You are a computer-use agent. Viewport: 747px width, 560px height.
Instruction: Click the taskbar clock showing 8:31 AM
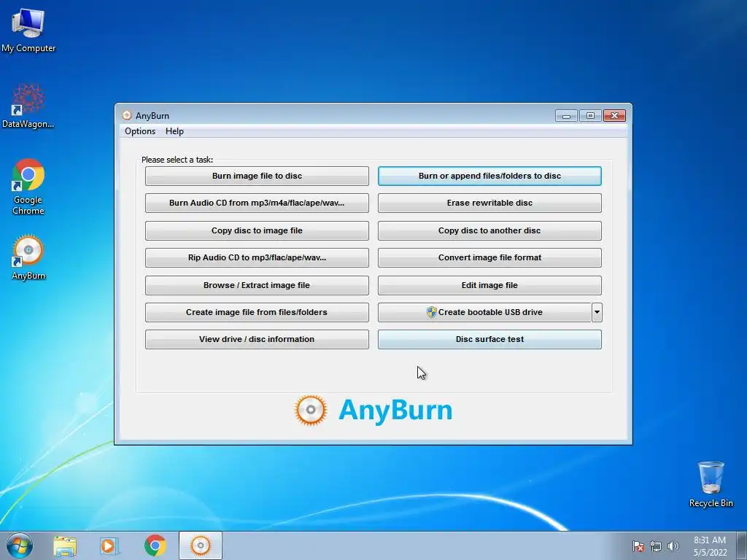pos(710,546)
